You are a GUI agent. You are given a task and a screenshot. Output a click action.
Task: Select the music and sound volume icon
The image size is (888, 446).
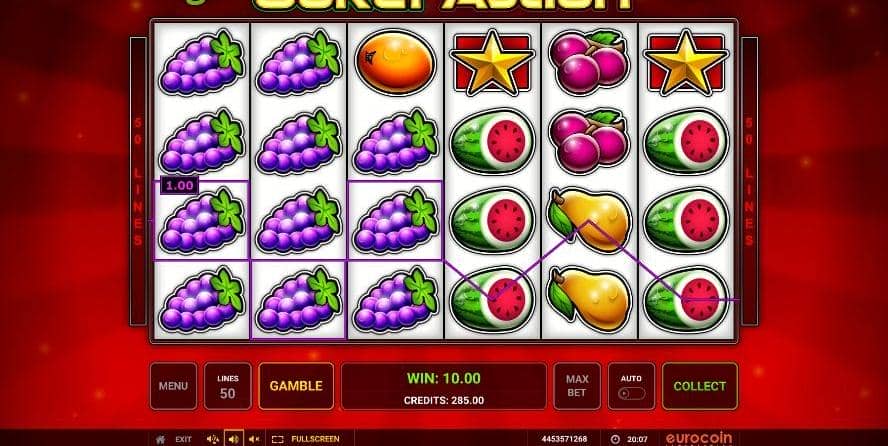coord(213,439)
